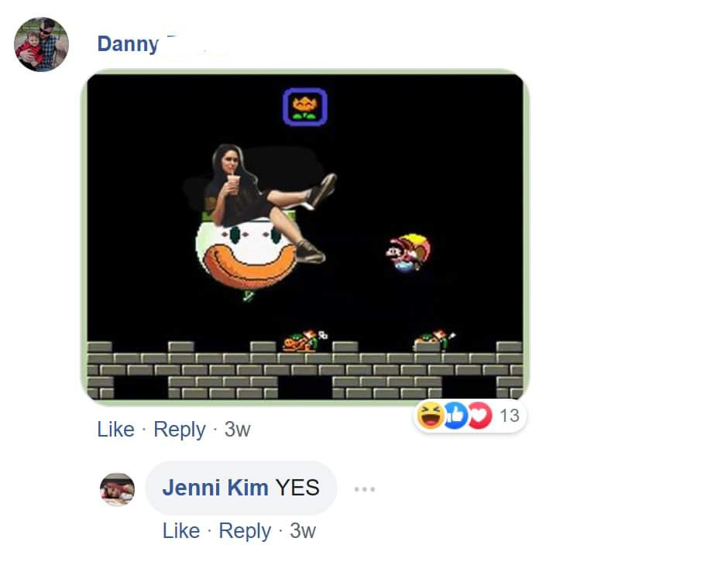
Task: Like Danny's image comment
Action: [115, 430]
